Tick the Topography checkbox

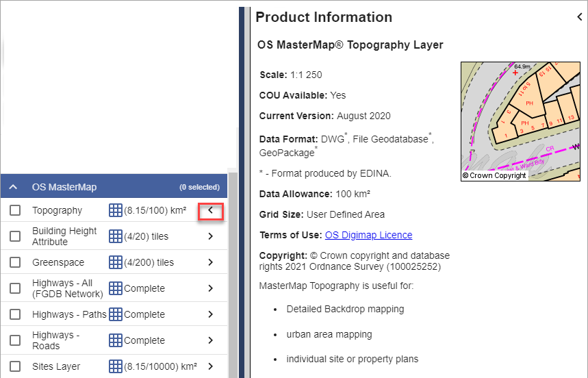[x=15, y=210]
